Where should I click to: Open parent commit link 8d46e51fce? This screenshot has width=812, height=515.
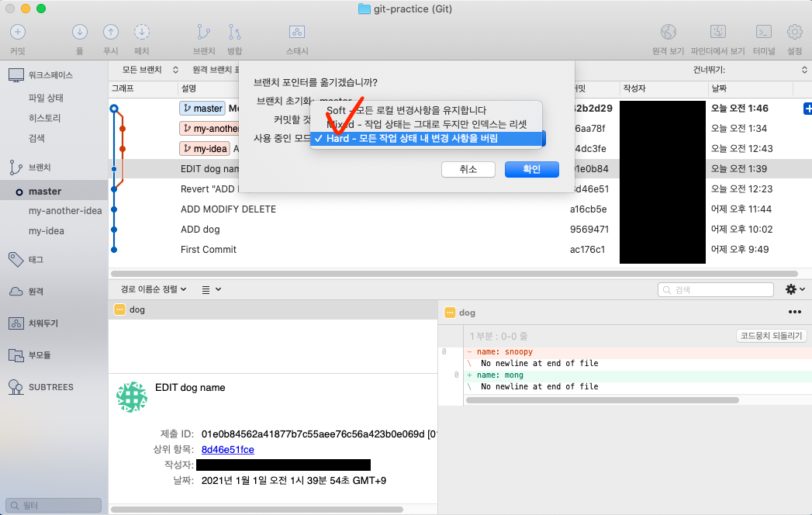[228, 450]
